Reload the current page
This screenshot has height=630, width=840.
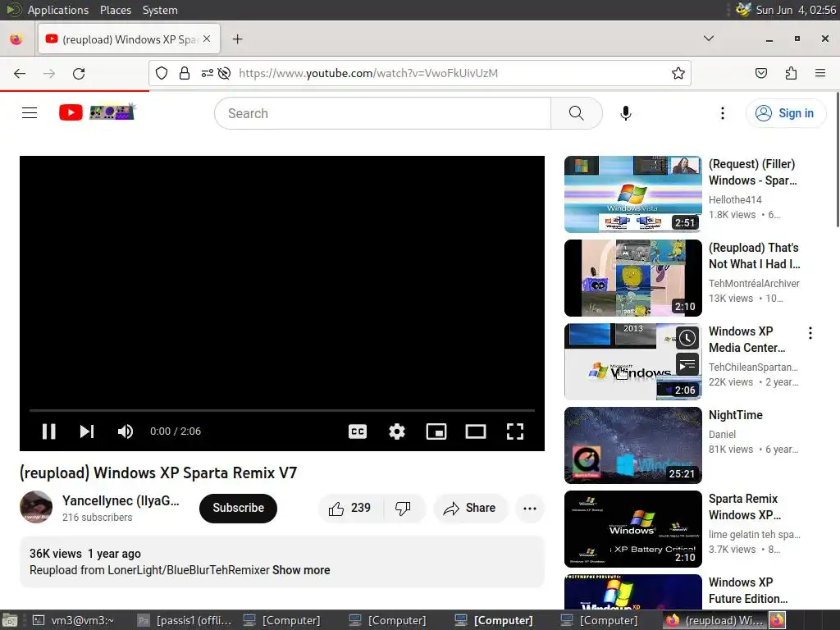point(79,73)
